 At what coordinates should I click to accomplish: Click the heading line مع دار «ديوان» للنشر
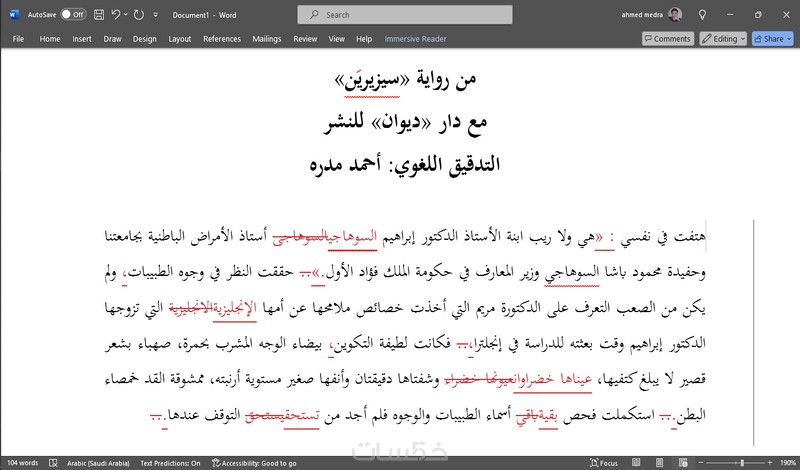tap(406, 122)
